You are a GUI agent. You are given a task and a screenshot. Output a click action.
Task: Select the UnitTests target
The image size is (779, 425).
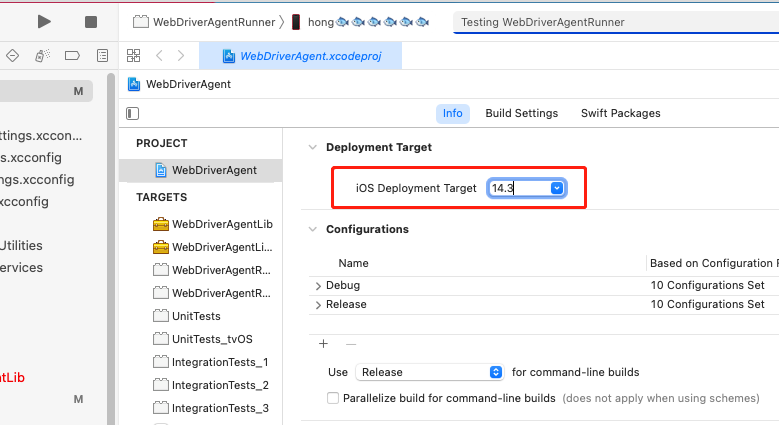(187, 316)
